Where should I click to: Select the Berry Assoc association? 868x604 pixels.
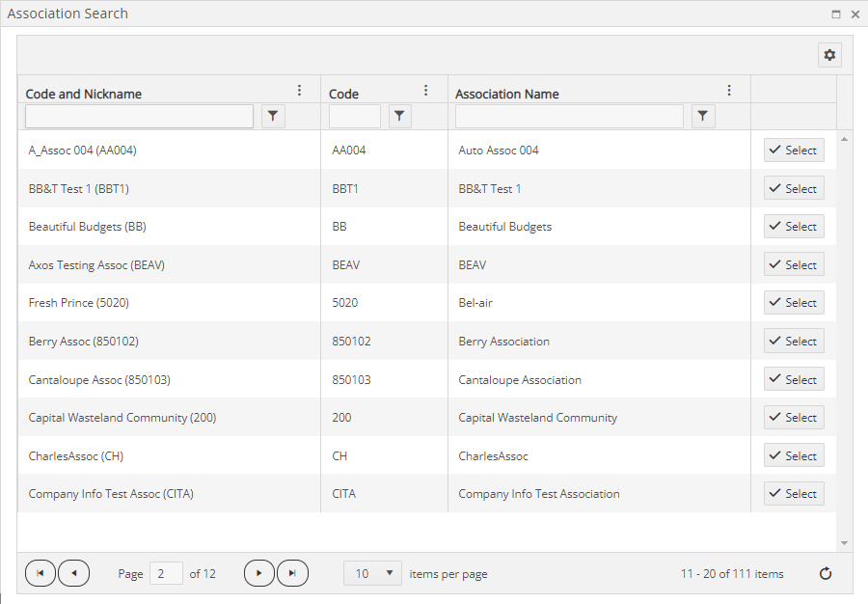pyautogui.click(x=793, y=340)
